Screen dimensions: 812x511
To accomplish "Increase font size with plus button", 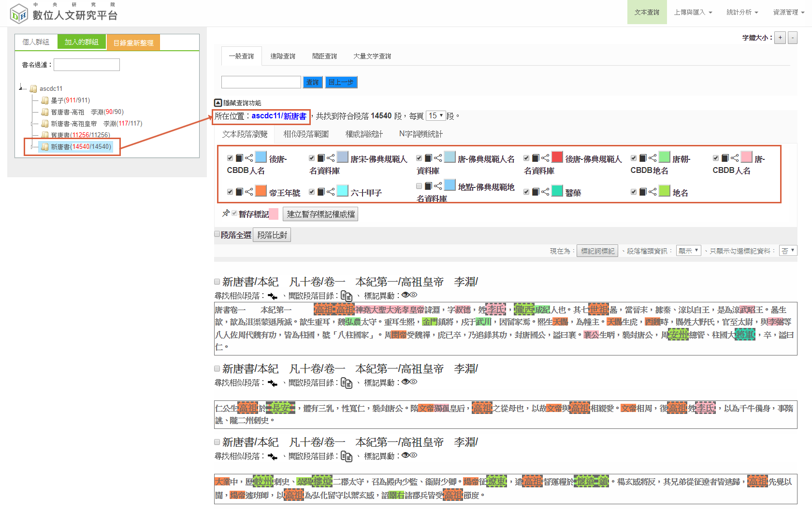I will 780,38.
